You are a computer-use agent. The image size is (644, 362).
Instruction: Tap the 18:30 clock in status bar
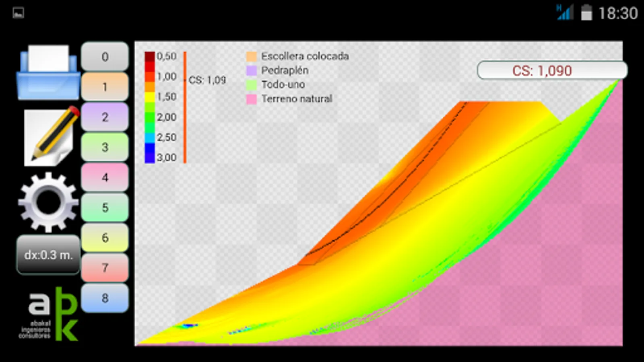pos(618,13)
